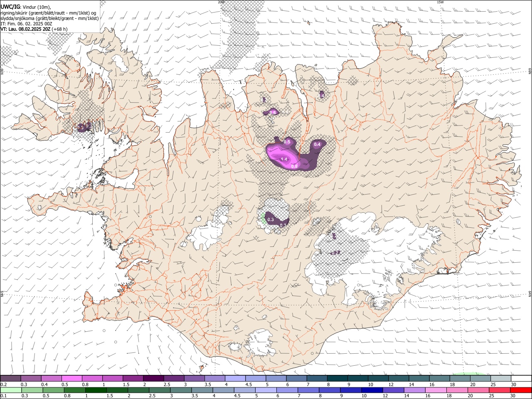Click the 1.4 precipitation value on the map

[x=284, y=159]
